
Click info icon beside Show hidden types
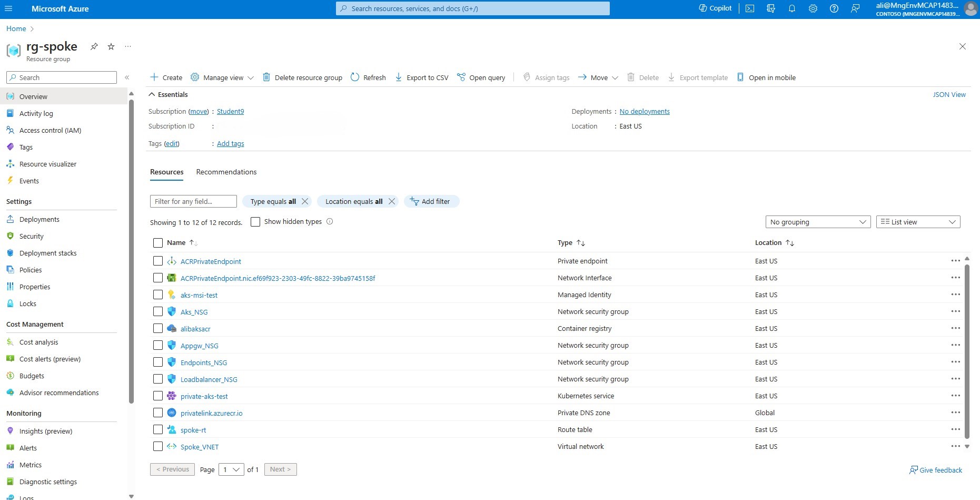[x=330, y=221]
